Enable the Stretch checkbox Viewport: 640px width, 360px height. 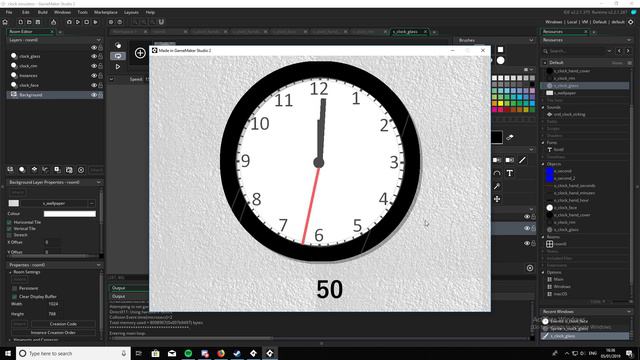click(x=9, y=235)
